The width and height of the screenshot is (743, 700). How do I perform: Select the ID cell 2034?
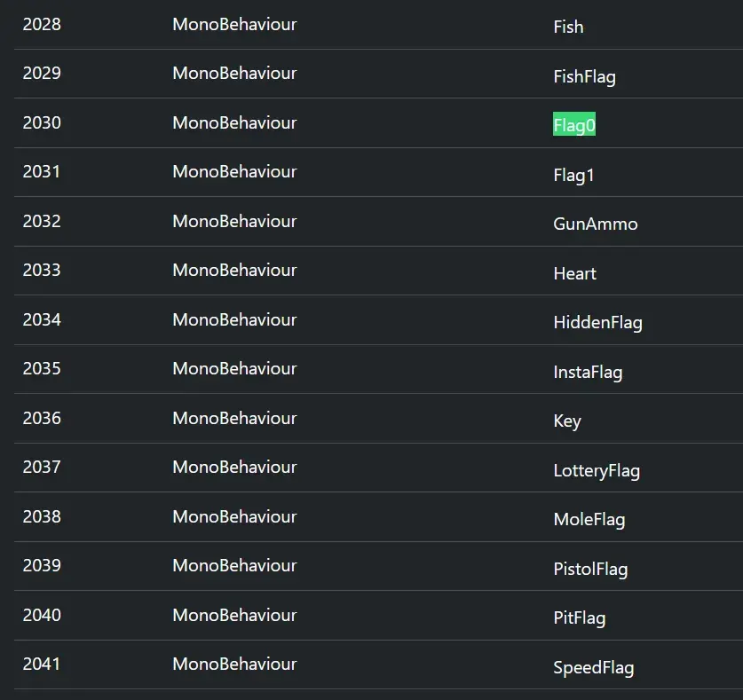click(x=42, y=319)
